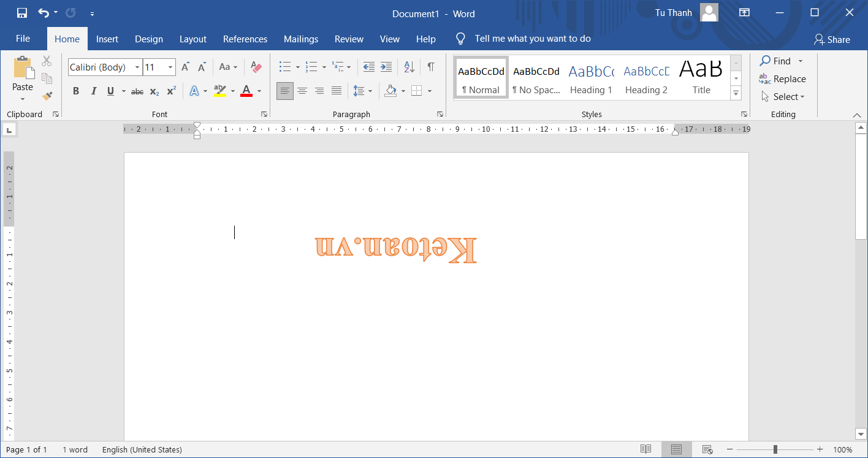
Task: Toggle Bold formatting
Action: pos(76,91)
